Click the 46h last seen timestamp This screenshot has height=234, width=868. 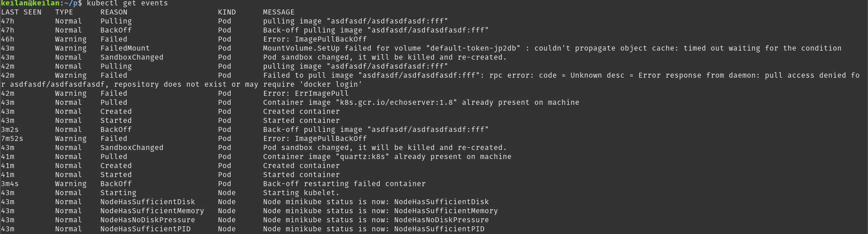click(8, 39)
